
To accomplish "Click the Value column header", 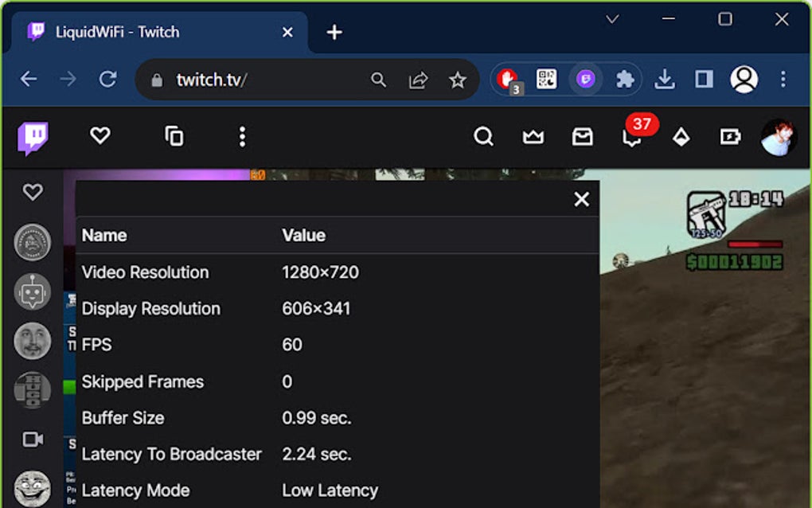I will pyautogui.click(x=304, y=236).
